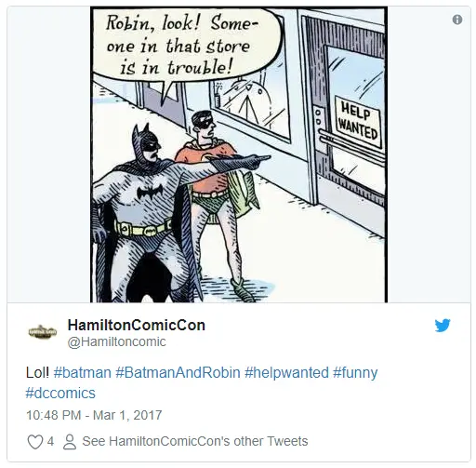Open Twitter via the blue bird icon
This screenshot has height=468, width=476.
click(443, 326)
